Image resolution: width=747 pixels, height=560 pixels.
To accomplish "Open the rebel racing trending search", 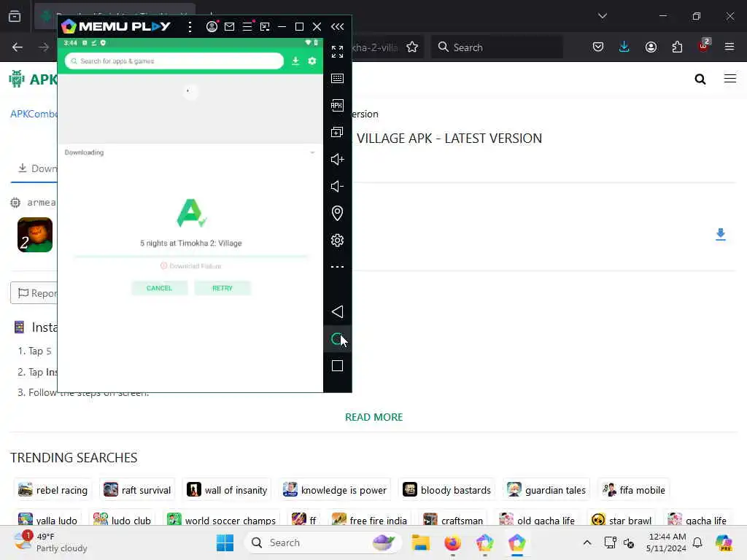I will pyautogui.click(x=53, y=490).
